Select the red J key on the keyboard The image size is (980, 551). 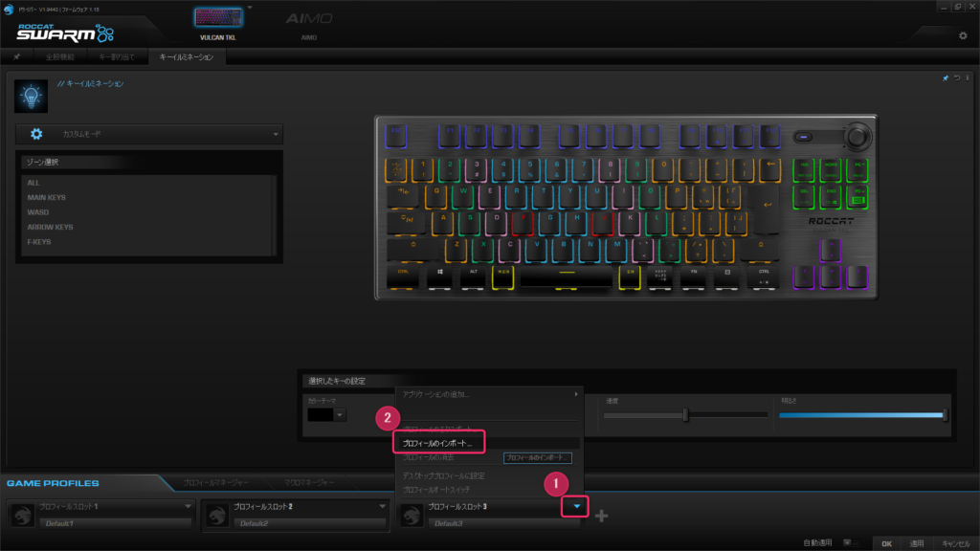(x=603, y=223)
